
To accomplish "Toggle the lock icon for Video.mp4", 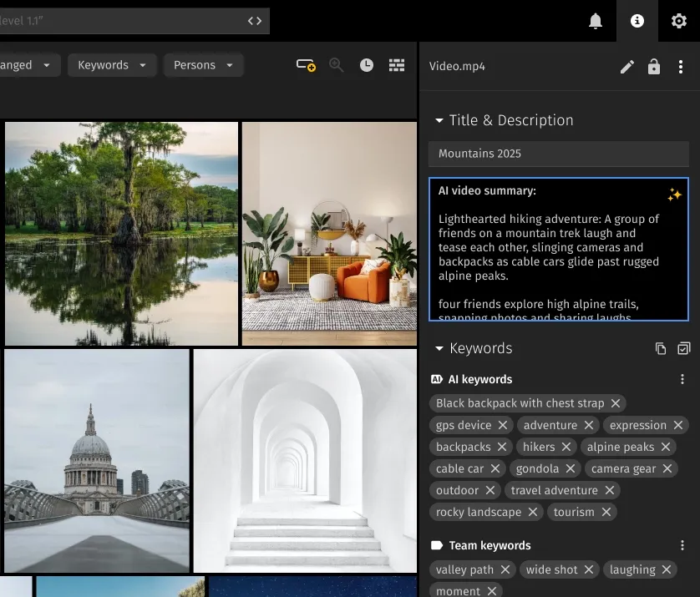I will (653, 67).
